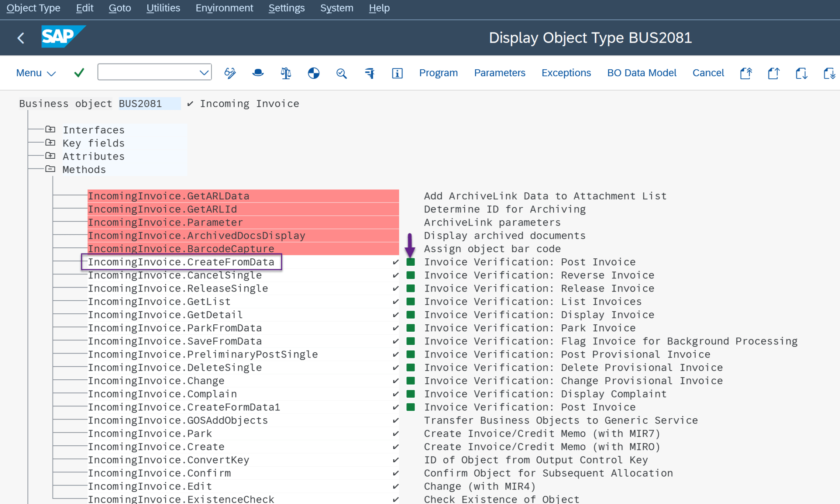Screen dimensions: 840x504
Task: Click the magnifier Where-used icon
Action: pos(341,73)
